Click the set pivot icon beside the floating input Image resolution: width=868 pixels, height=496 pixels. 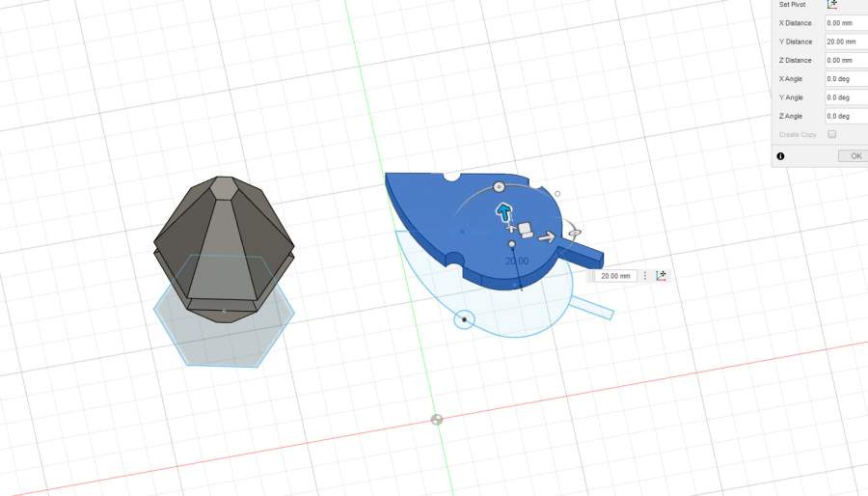(661, 276)
